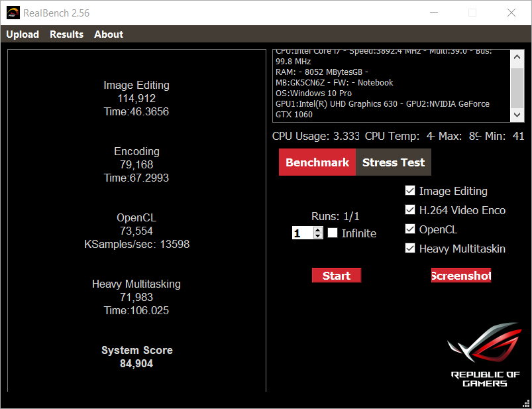
Task: Click the OpenCL score 73,554
Action: click(x=136, y=231)
